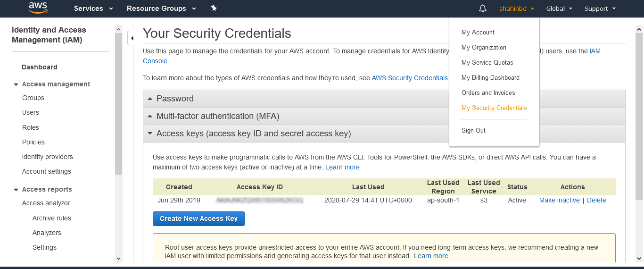Open the Support dropdown menu

point(600,8)
